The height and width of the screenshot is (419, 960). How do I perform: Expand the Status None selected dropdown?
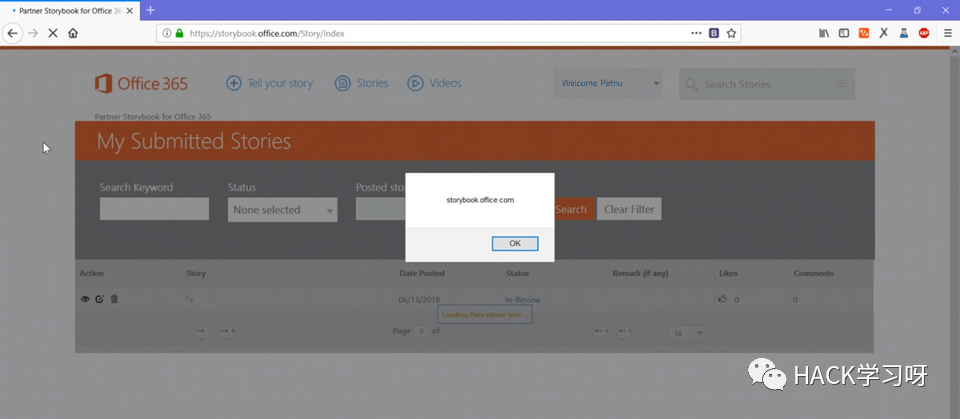(282, 210)
